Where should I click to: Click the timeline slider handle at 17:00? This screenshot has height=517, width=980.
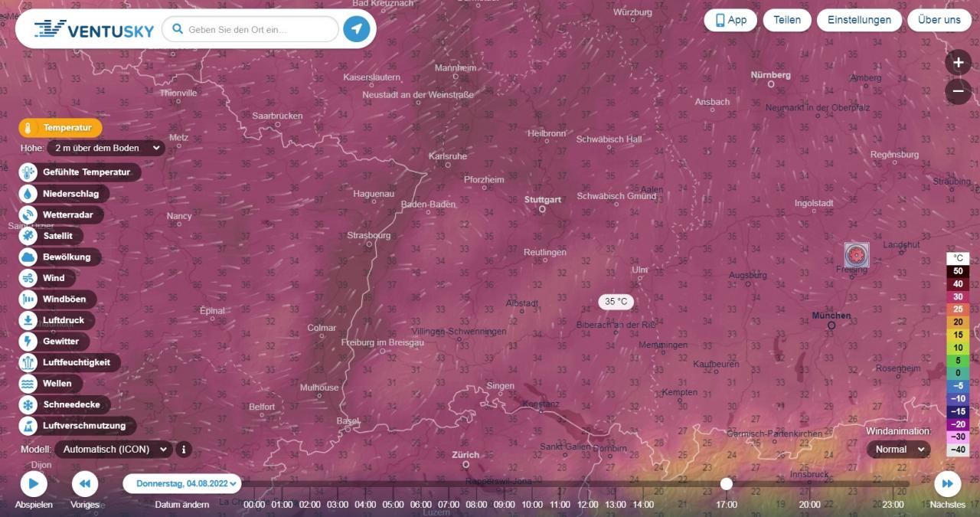pos(727,483)
